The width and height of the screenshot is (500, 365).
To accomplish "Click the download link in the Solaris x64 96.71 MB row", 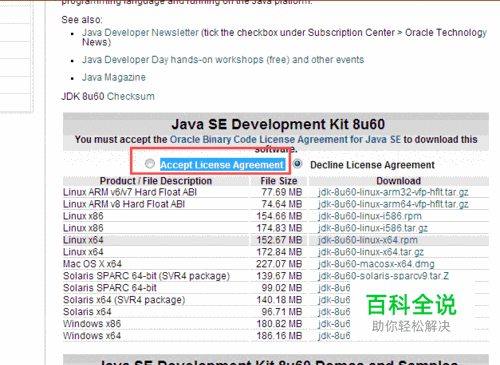I will tap(334, 312).
